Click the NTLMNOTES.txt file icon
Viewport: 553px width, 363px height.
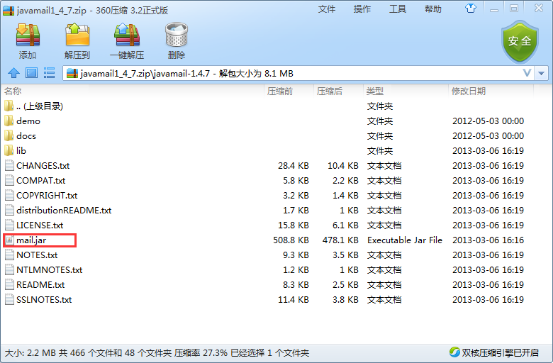point(10,270)
